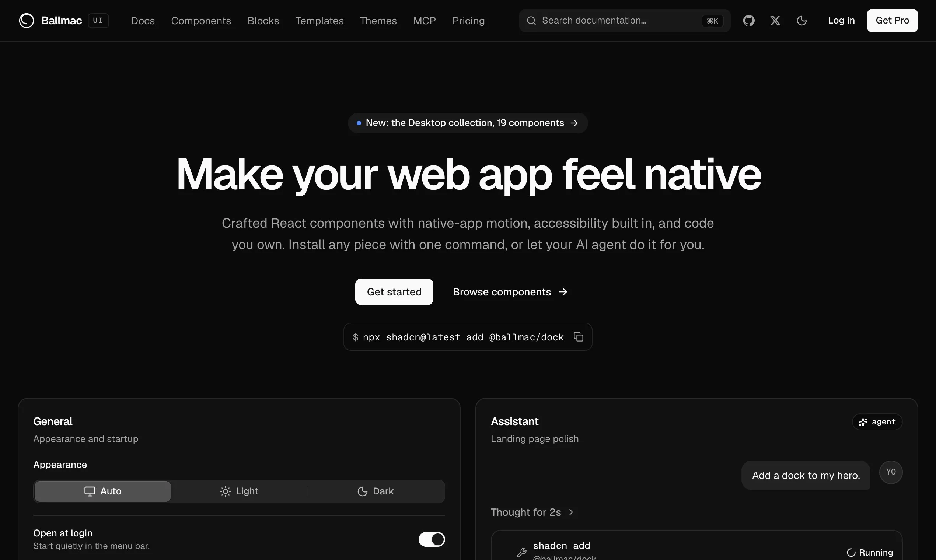936x560 pixels.
Task: Click the Ballmac circle logo icon
Action: (x=27, y=20)
